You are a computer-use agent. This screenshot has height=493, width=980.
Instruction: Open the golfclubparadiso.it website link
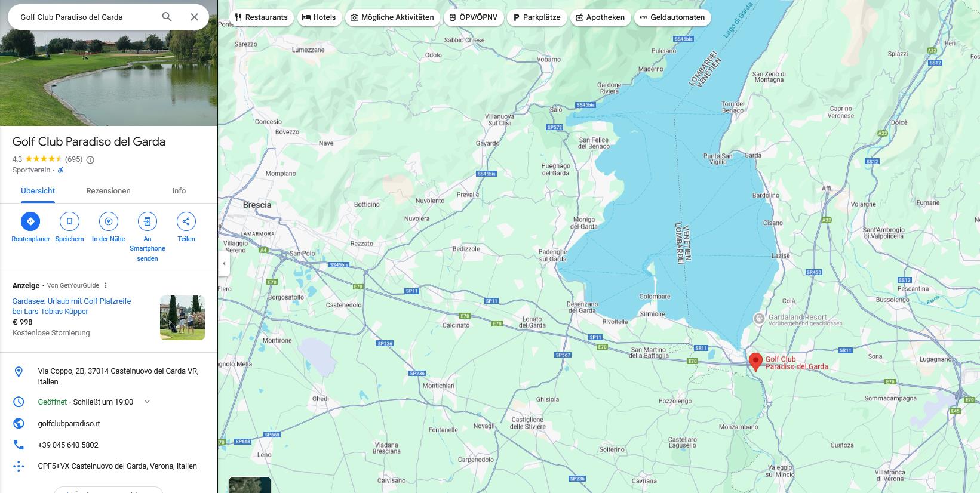coord(69,423)
